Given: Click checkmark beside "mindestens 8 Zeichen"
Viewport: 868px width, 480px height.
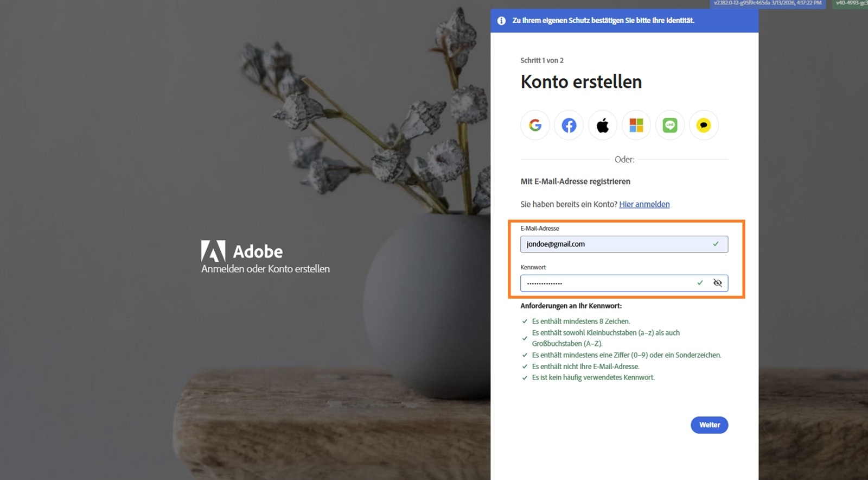Looking at the screenshot, I should point(525,321).
